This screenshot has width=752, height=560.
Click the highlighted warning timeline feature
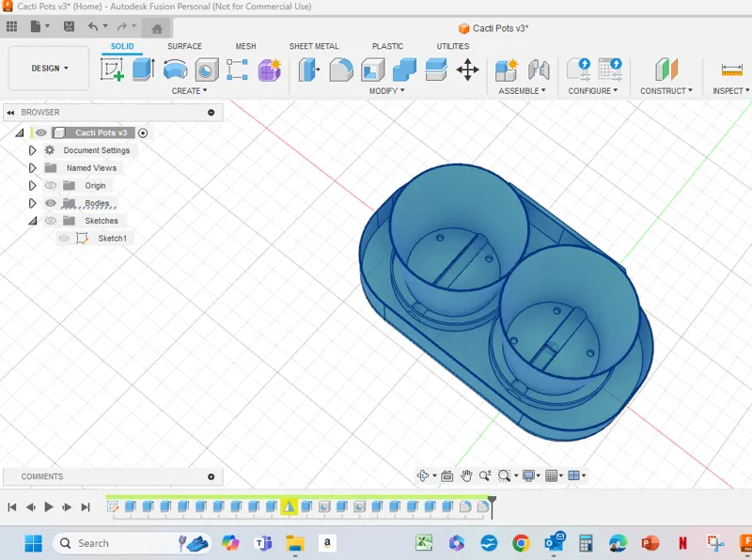tap(289, 506)
